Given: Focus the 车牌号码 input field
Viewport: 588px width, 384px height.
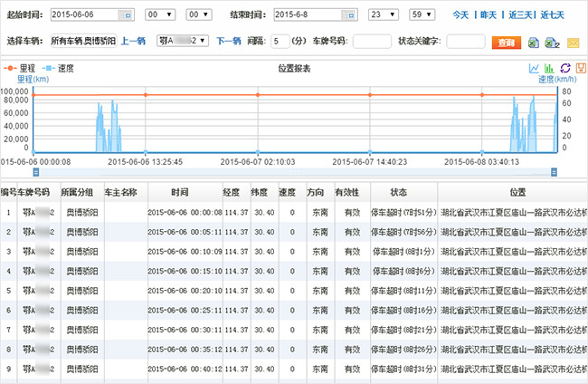Looking at the screenshot, I should coord(372,41).
